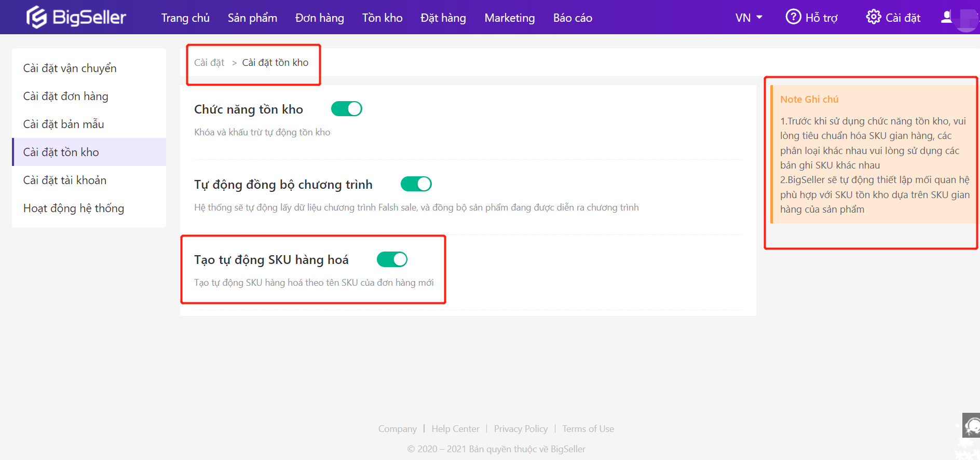Click the Hỗ trợ question mark icon
Image resolution: width=980 pixels, height=460 pixels.
[x=793, y=17]
